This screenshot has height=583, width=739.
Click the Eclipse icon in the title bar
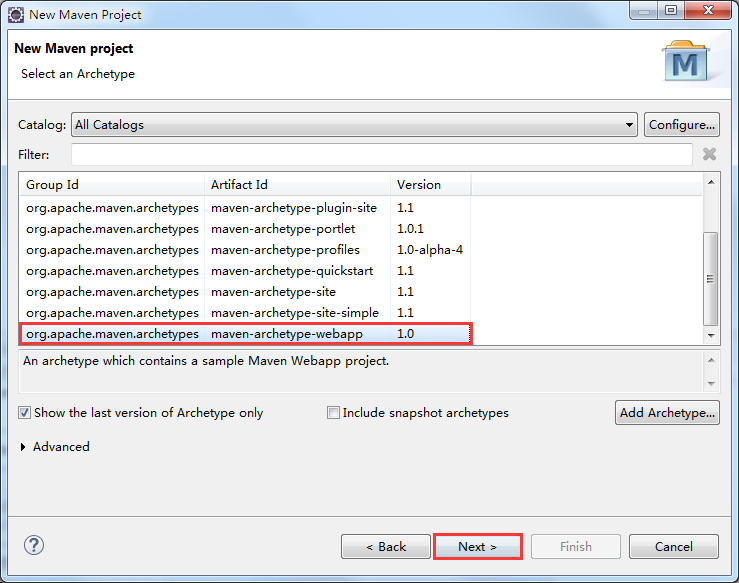click(16, 14)
